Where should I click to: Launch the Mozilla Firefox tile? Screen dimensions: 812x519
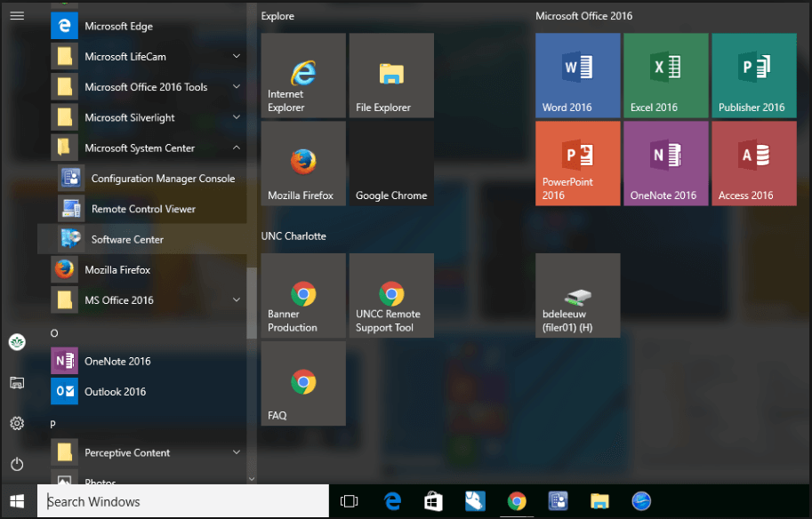click(x=303, y=164)
